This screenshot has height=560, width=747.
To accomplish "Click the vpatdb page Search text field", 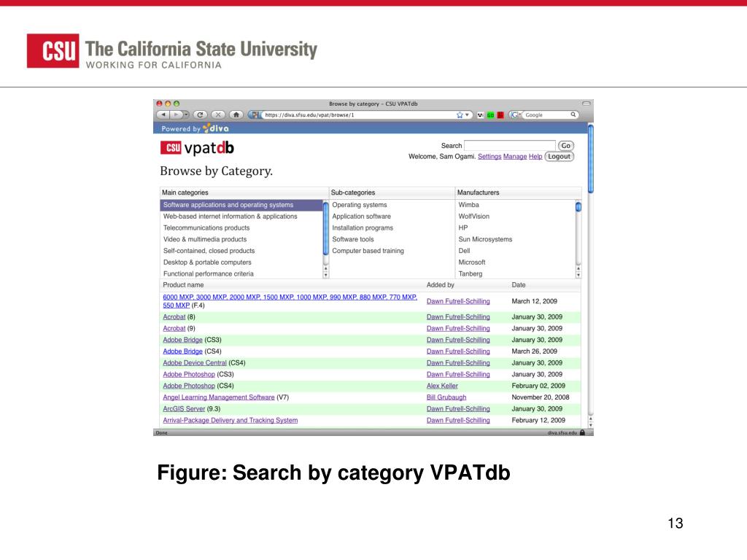I will (510, 146).
